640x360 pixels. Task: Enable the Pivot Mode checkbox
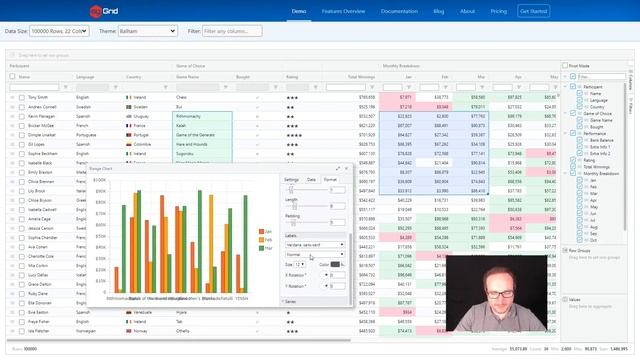tap(565, 65)
